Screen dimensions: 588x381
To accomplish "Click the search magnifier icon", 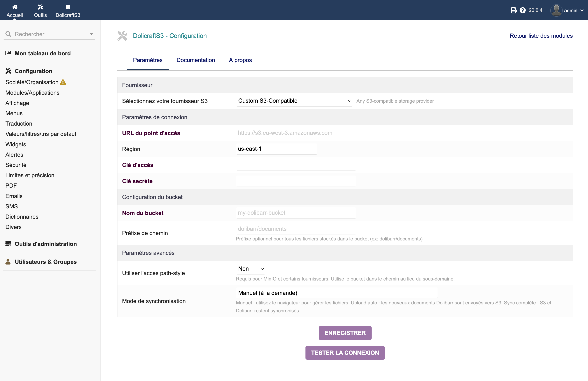I will pyautogui.click(x=8, y=34).
